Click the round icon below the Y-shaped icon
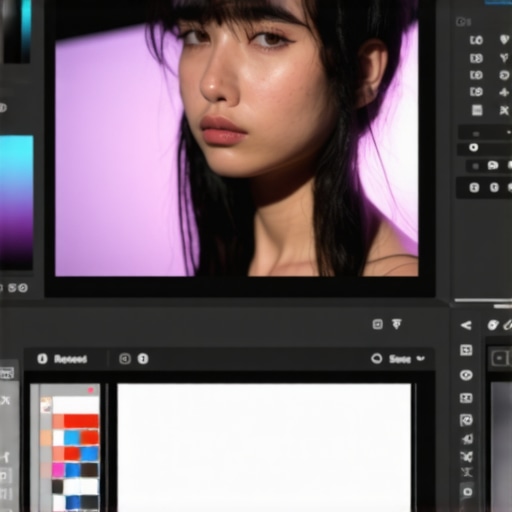Screen dimensions: 512x512 (x=505, y=75)
